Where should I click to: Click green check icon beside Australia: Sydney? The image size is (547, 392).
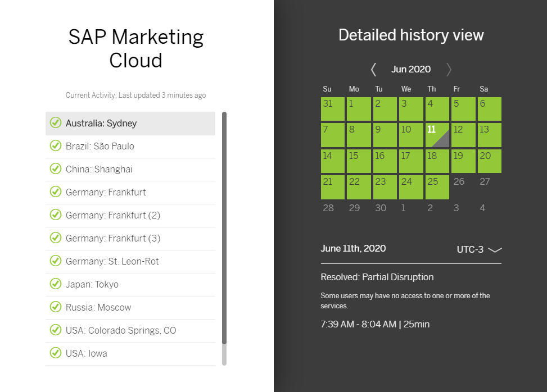click(x=56, y=122)
